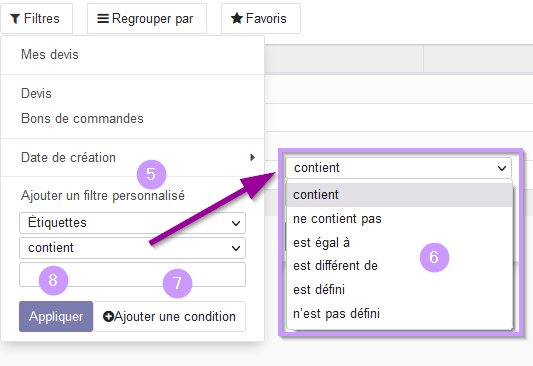Screen dimensions: 533x366
Task: Click Ajouter une condition button
Action: [x=169, y=316]
